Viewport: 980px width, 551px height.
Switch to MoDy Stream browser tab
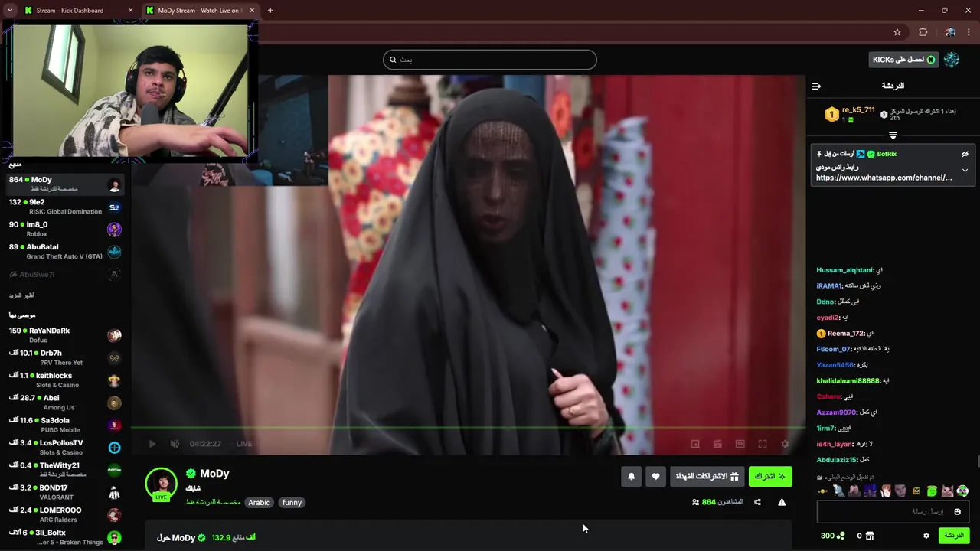click(201, 11)
